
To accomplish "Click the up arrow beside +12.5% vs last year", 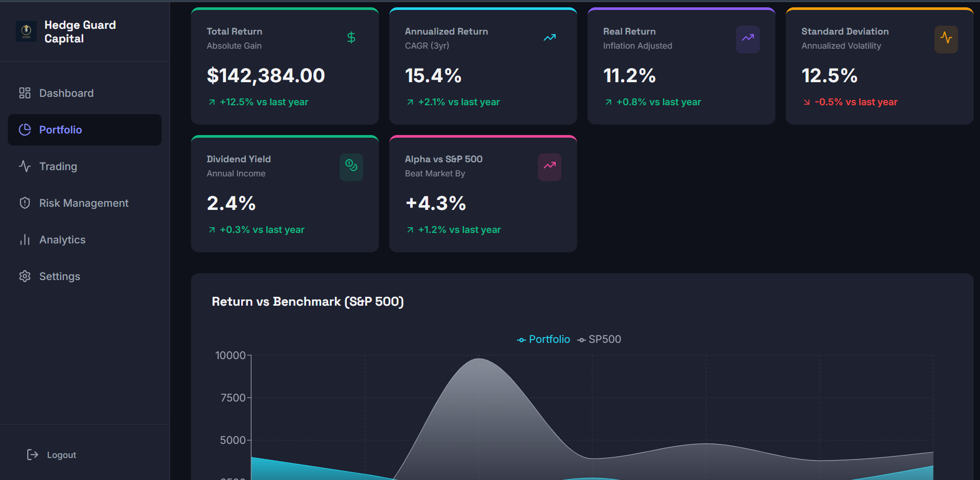I will pyautogui.click(x=212, y=102).
